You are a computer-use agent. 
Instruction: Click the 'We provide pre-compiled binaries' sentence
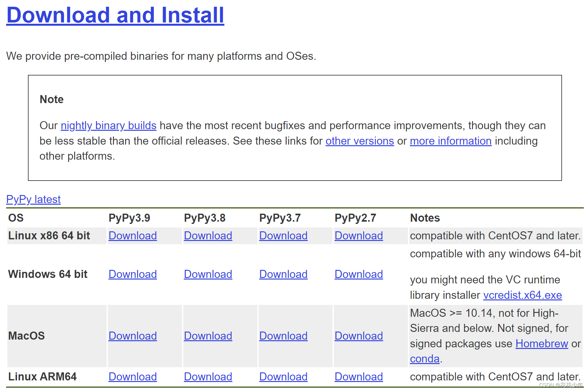pyautogui.click(x=161, y=56)
